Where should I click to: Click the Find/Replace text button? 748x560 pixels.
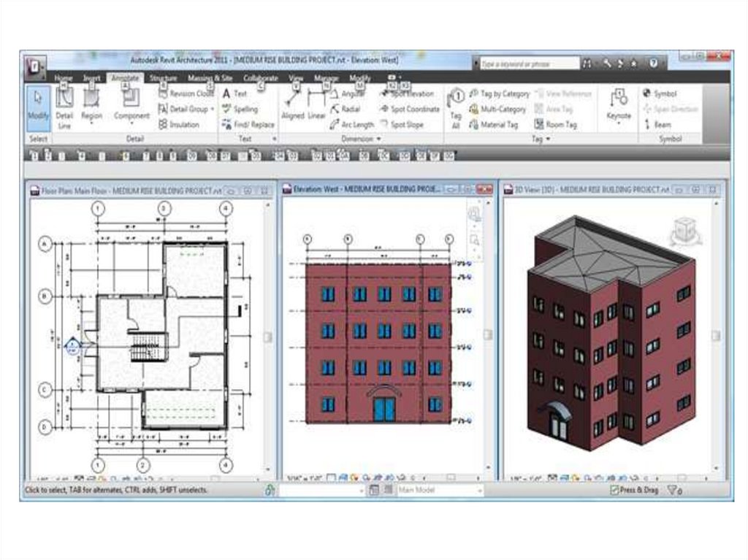click(x=248, y=125)
